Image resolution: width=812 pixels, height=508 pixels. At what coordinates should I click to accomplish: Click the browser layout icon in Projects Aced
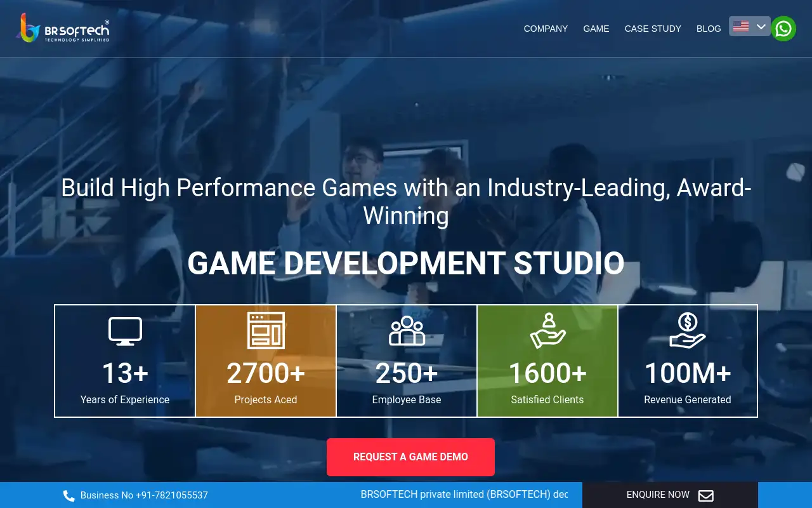pos(266,330)
